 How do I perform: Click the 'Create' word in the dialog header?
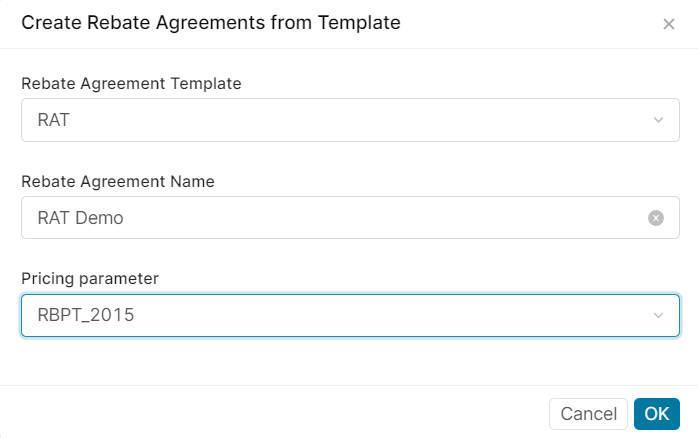tap(48, 22)
